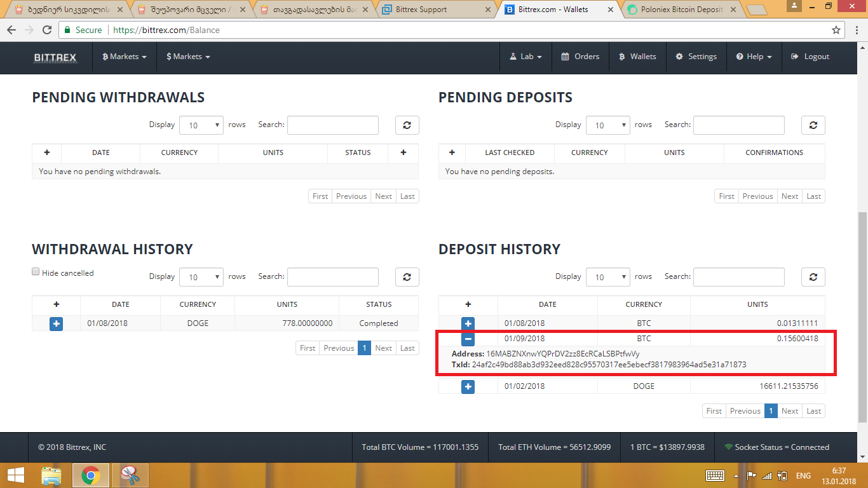Log out using the Logout link
The image size is (868, 488).
click(x=810, y=57)
